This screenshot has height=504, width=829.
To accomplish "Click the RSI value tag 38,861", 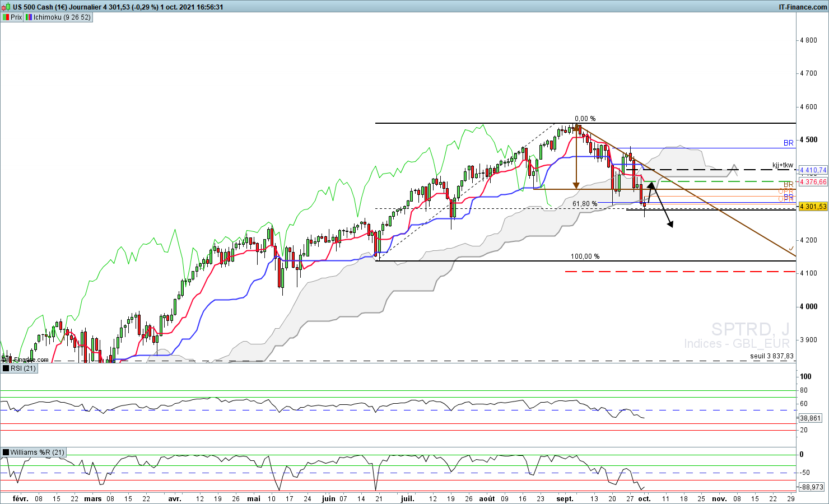I will coord(810,418).
